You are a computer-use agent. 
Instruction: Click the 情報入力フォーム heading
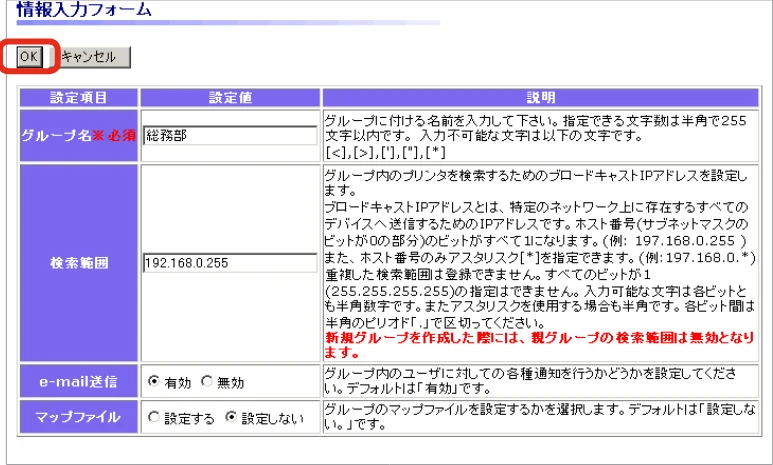pos(84,10)
